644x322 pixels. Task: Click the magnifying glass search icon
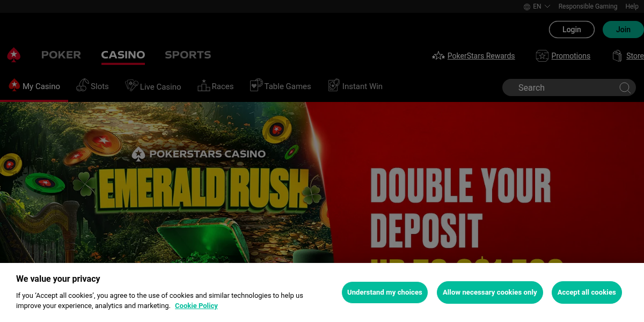pyautogui.click(x=625, y=87)
